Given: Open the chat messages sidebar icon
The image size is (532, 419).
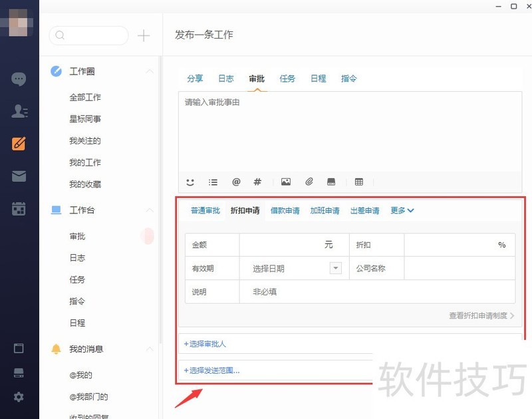Looking at the screenshot, I should pos(19,79).
